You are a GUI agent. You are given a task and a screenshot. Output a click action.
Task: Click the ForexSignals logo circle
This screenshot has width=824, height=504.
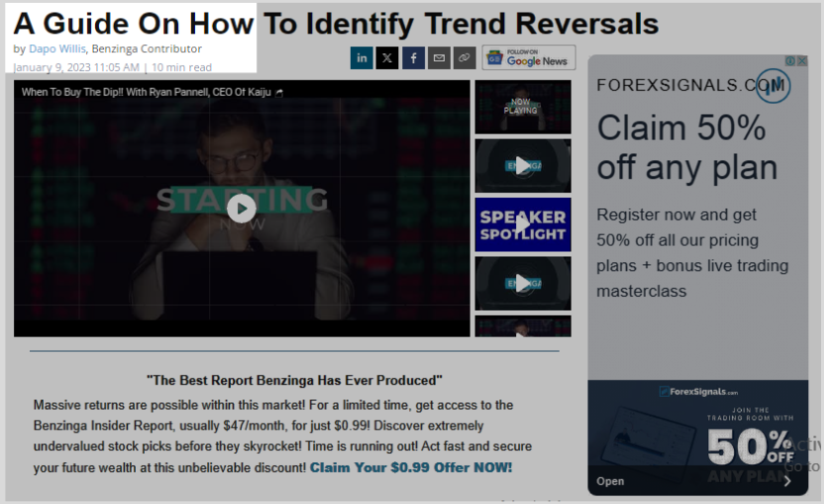pos(773,86)
